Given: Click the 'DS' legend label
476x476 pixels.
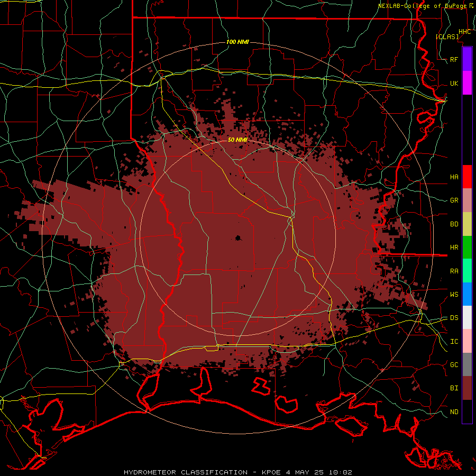Looking at the screenshot, I should (x=454, y=318).
